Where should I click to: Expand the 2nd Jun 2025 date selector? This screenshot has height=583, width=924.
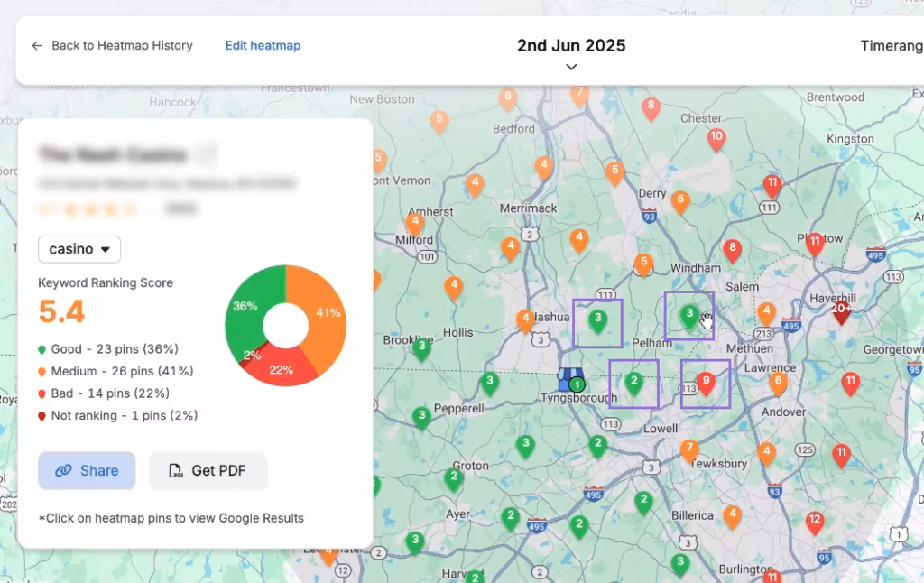[x=570, y=67]
